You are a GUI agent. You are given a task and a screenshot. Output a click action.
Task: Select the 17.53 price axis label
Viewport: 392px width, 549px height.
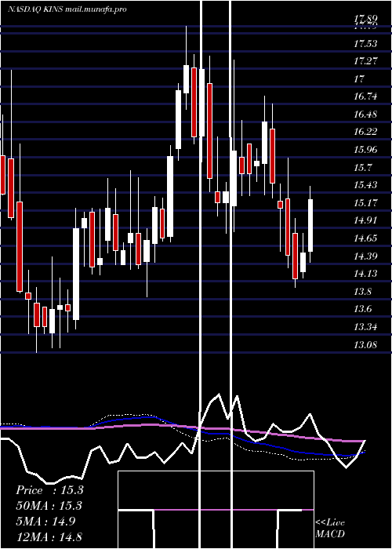366,44
